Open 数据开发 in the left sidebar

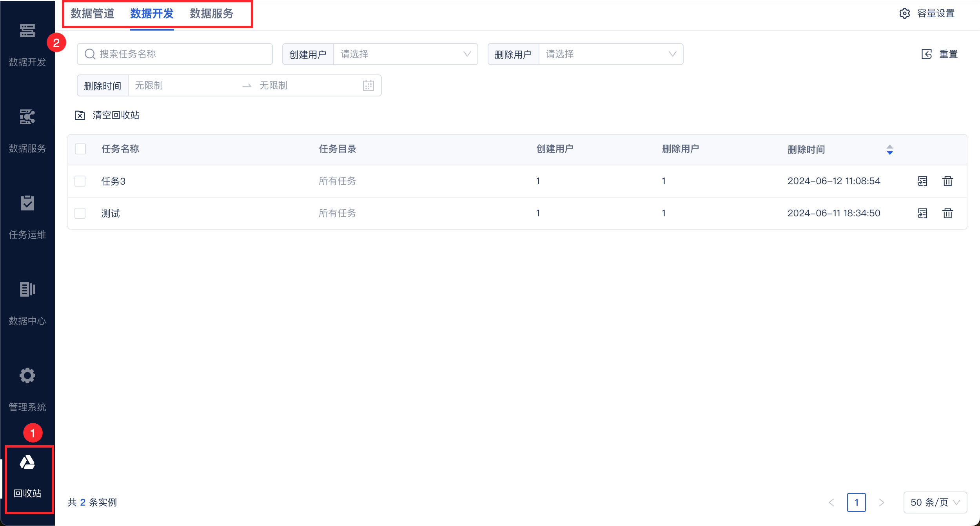tap(27, 44)
